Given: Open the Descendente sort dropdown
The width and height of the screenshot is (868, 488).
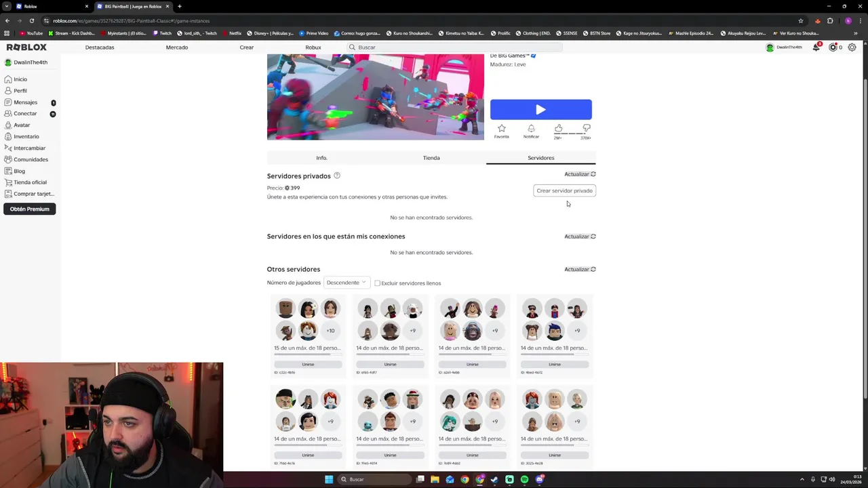Looking at the screenshot, I should [x=347, y=283].
